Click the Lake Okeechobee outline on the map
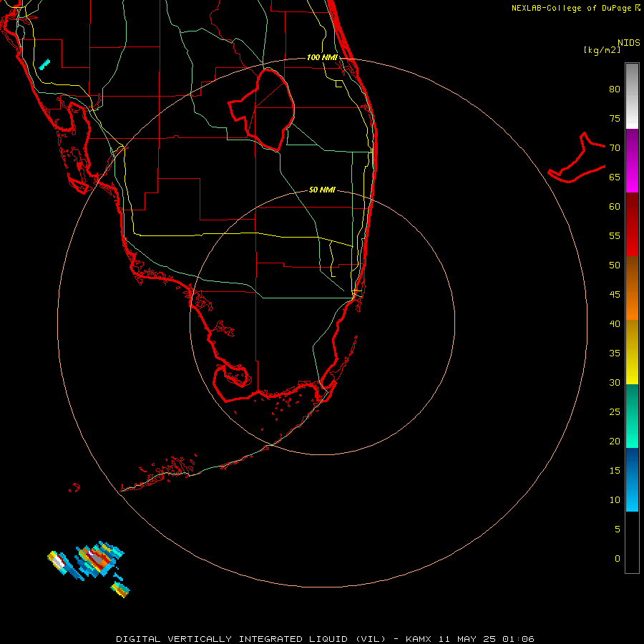The height and width of the screenshot is (644, 644). click(261, 109)
